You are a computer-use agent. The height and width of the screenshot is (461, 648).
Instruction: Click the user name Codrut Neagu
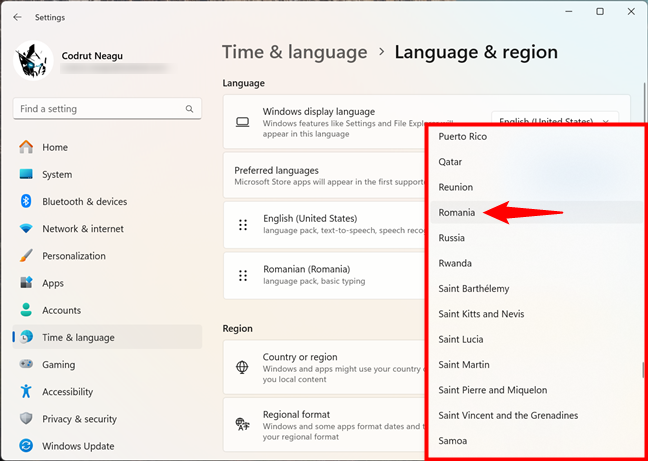(92, 56)
